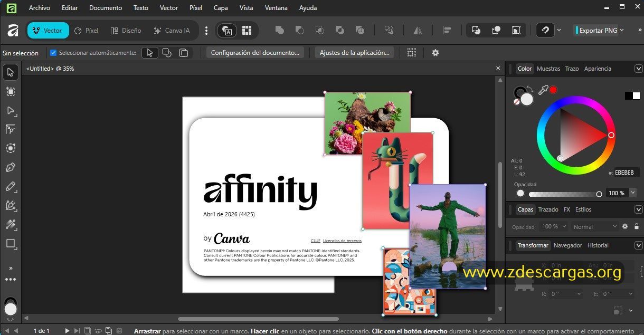
Task: Toggle Seleccionar automáticamente checkbox
Action: (x=53, y=53)
